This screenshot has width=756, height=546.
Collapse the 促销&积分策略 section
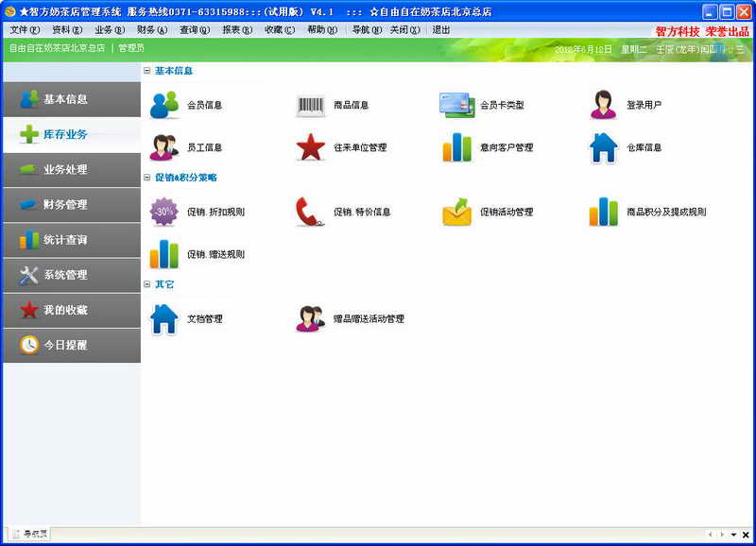(x=147, y=178)
